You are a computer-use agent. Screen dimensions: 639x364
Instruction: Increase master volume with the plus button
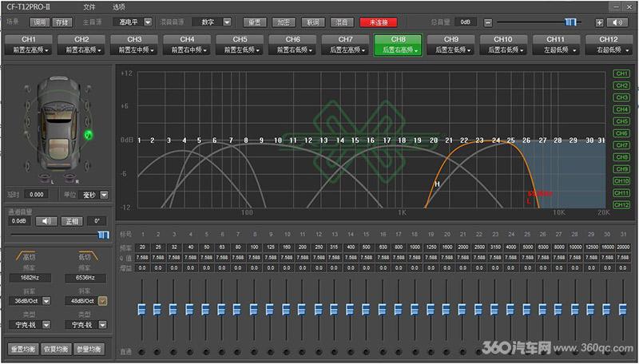(x=599, y=23)
